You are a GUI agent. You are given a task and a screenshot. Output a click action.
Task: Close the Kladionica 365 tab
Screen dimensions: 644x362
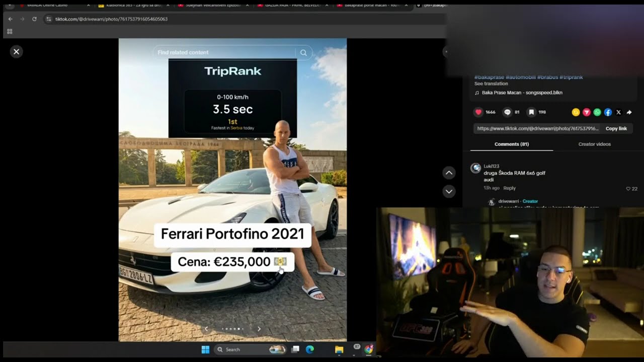(168, 6)
